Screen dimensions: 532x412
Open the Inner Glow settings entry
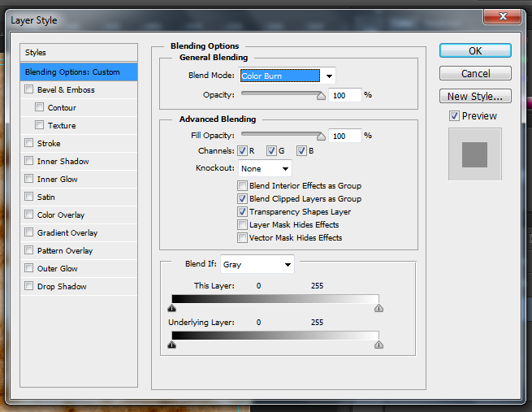(x=57, y=180)
